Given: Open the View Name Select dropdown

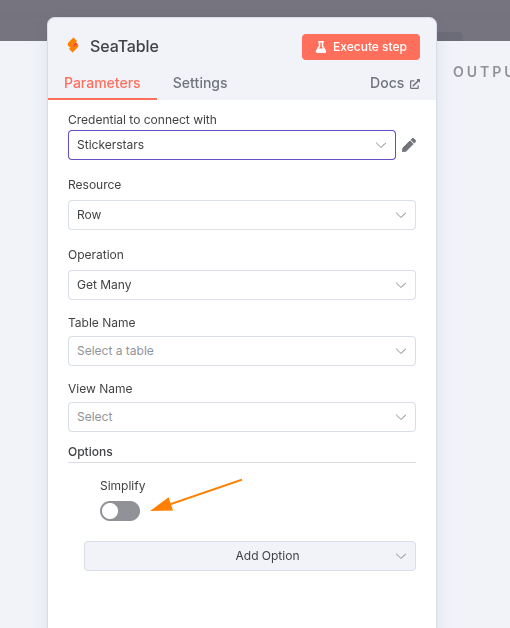Looking at the screenshot, I should pyautogui.click(x=242, y=417).
